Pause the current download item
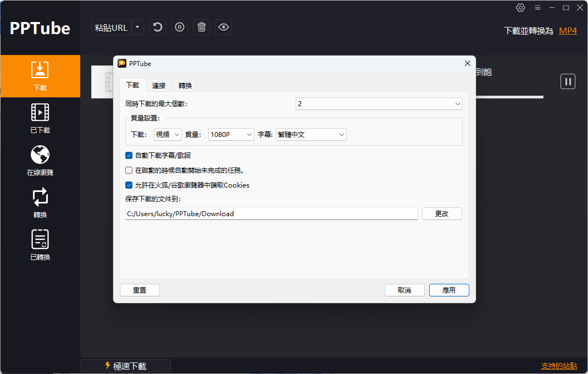 (568, 81)
